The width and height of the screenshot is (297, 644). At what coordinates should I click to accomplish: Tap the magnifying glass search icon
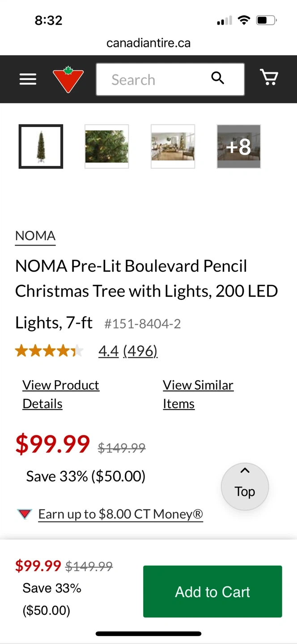[217, 78]
